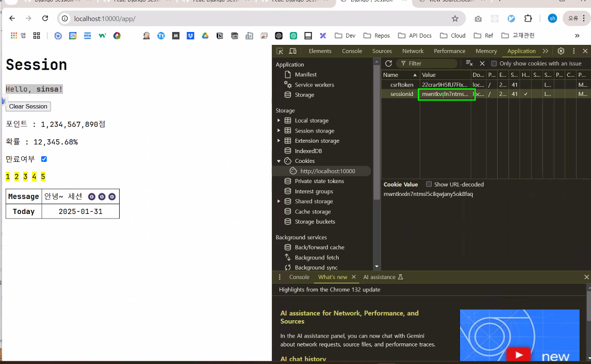Click the Google Calendar bookmark icon
This screenshot has width=591, height=364.
pos(73,36)
